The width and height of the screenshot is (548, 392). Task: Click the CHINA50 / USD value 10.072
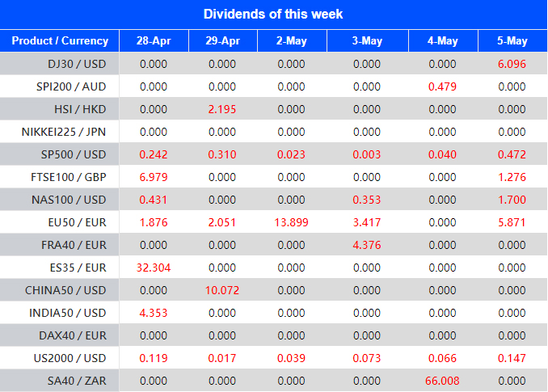222,290
